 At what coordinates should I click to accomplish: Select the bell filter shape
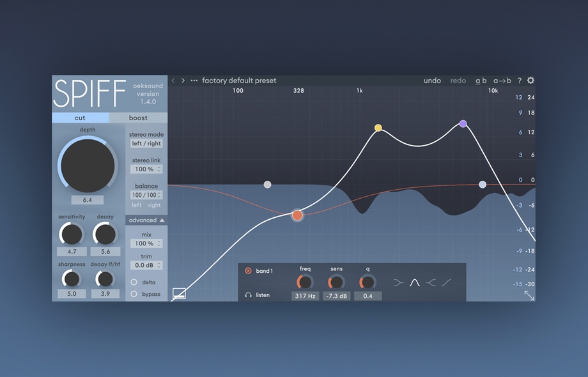414,282
